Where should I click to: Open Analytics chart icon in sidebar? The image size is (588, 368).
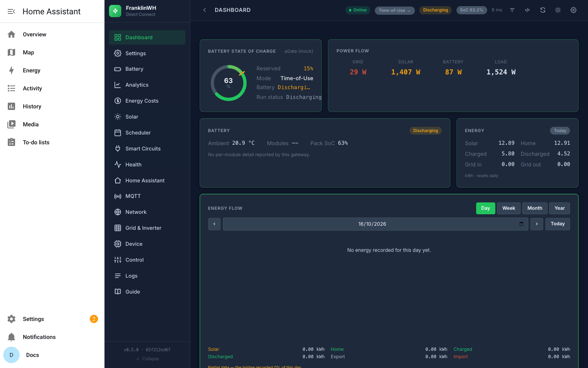coord(118,85)
